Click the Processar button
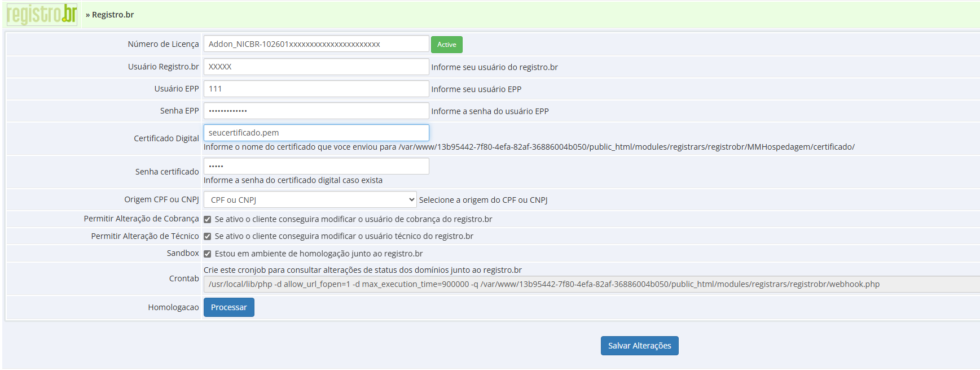Screen dimensions: 980x370 pos(228,307)
